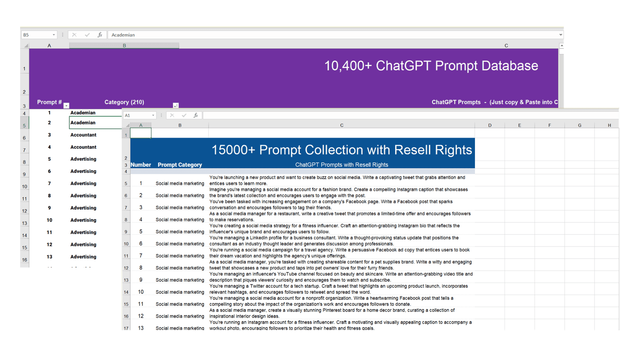Image resolution: width=644 pixels, height=362 pixels.
Task: Click selected cell A1 in blue spreadsheet
Action: (141, 133)
